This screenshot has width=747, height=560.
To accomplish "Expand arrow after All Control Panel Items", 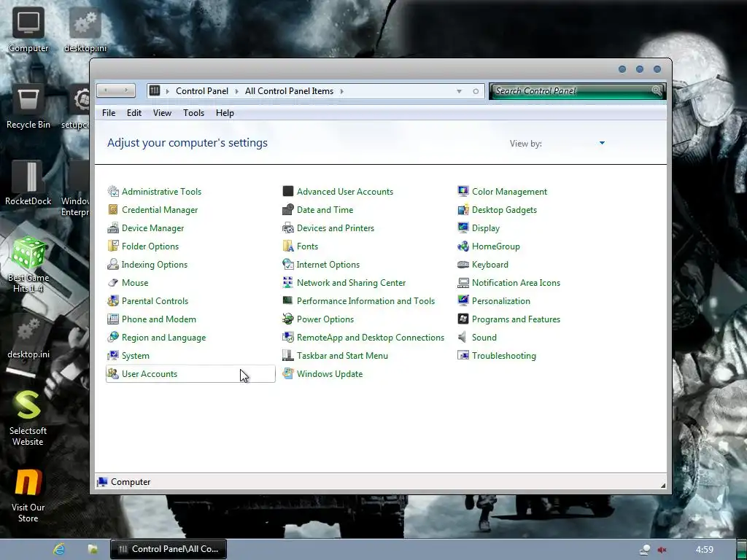I will click(x=341, y=91).
